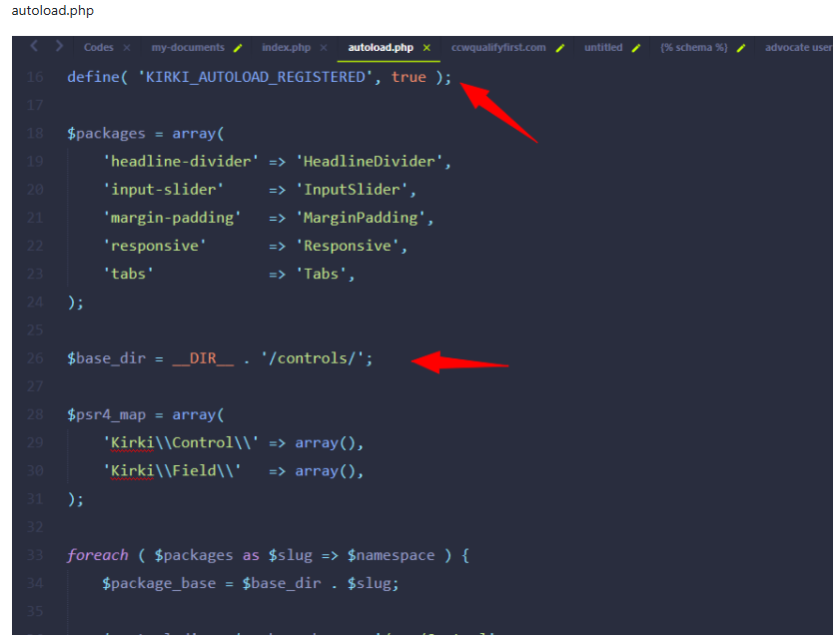Open the index.php tab
Screen dimensions: 840x638
click(286, 48)
